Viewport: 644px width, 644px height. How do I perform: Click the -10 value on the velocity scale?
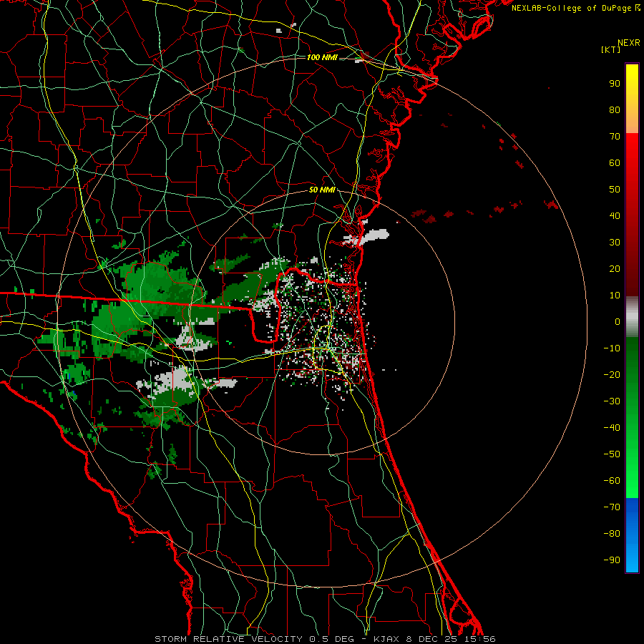[x=612, y=348]
